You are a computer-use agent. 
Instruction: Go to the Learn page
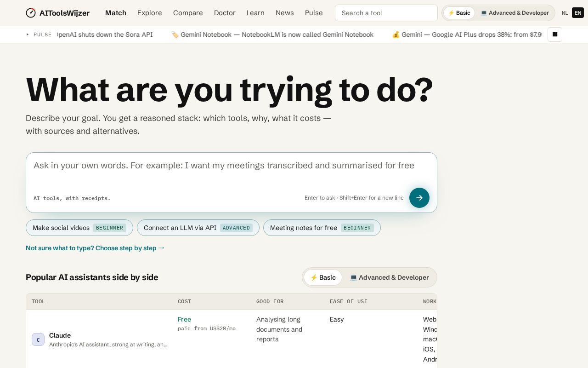255,13
